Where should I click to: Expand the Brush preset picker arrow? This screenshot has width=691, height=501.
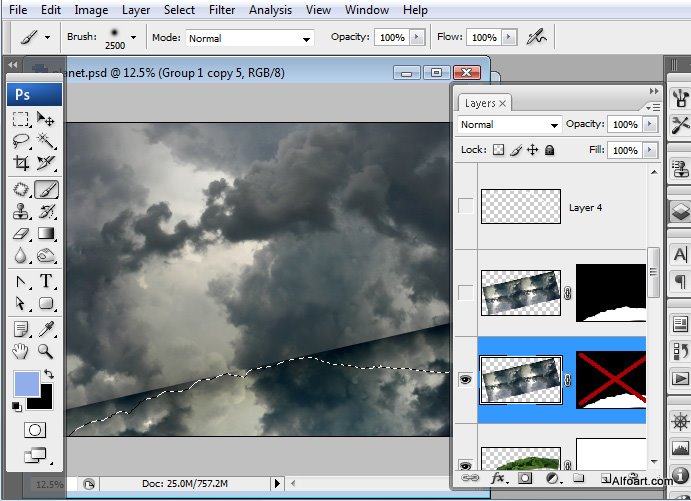[133, 38]
